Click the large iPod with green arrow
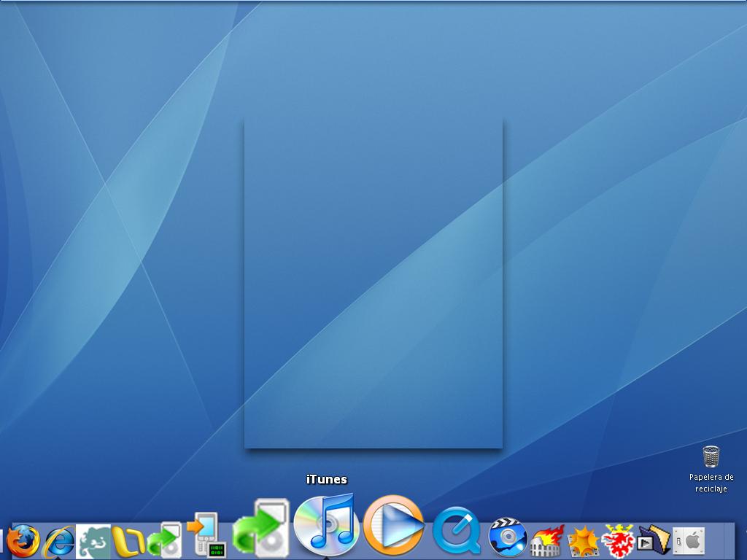The height and width of the screenshot is (560, 747). [x=261, y=528]
